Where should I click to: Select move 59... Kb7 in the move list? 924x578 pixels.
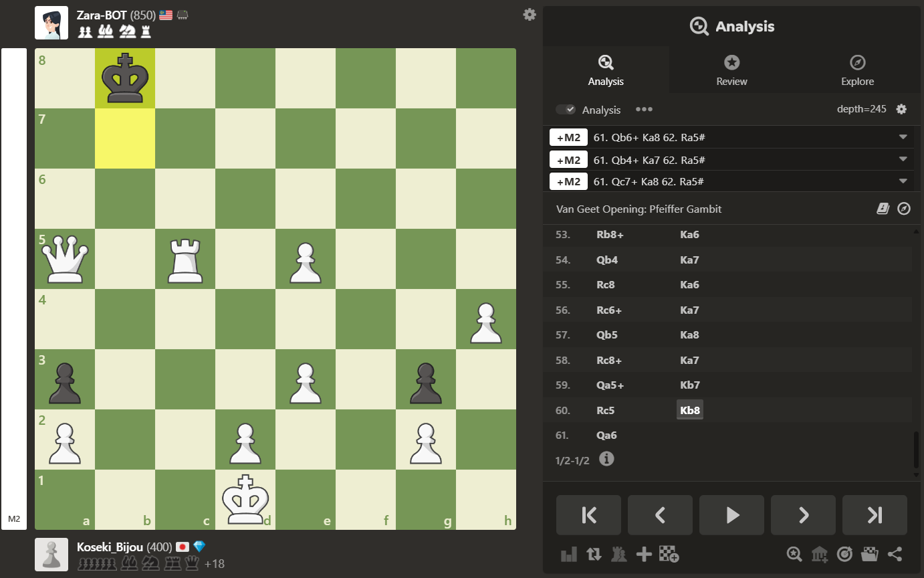[689, 385]
